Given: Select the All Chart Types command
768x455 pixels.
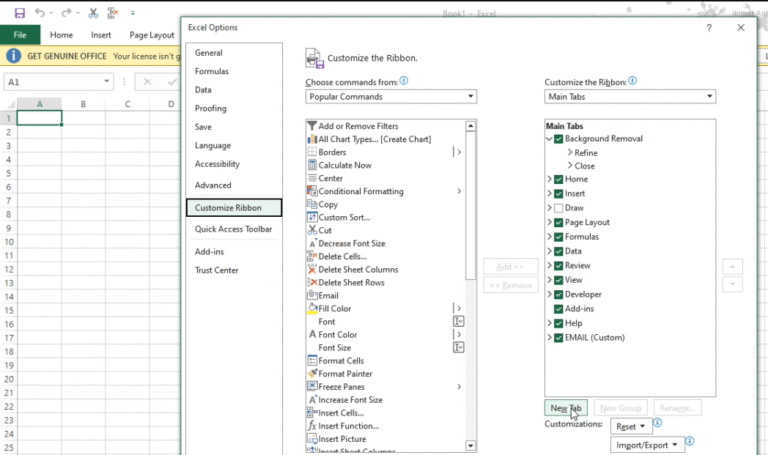Looking at the screenshot, I should [385, 139].
